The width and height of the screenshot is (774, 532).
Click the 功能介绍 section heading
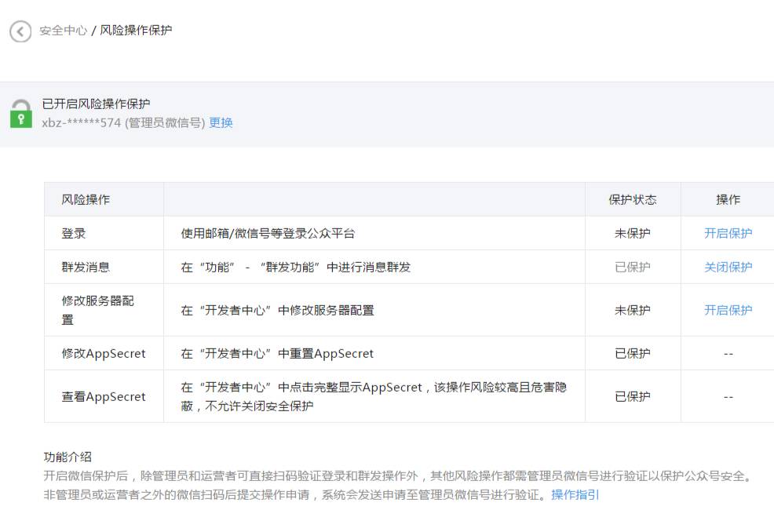tap(68, 457)
